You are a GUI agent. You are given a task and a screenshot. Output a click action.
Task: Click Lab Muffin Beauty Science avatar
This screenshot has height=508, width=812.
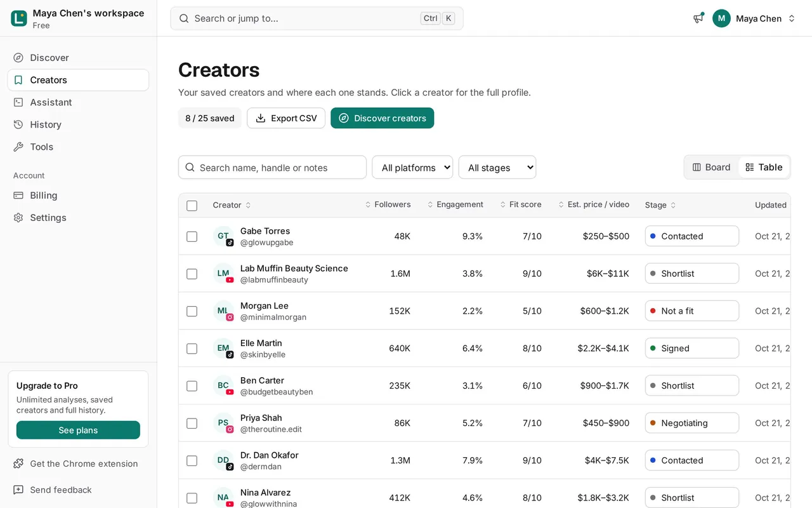click(x=223, y=274)
